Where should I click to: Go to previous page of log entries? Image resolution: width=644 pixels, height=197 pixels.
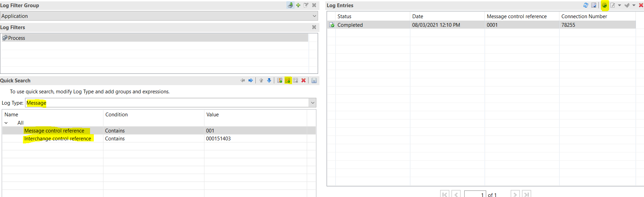pyautogui.click(x=456, y=194)
